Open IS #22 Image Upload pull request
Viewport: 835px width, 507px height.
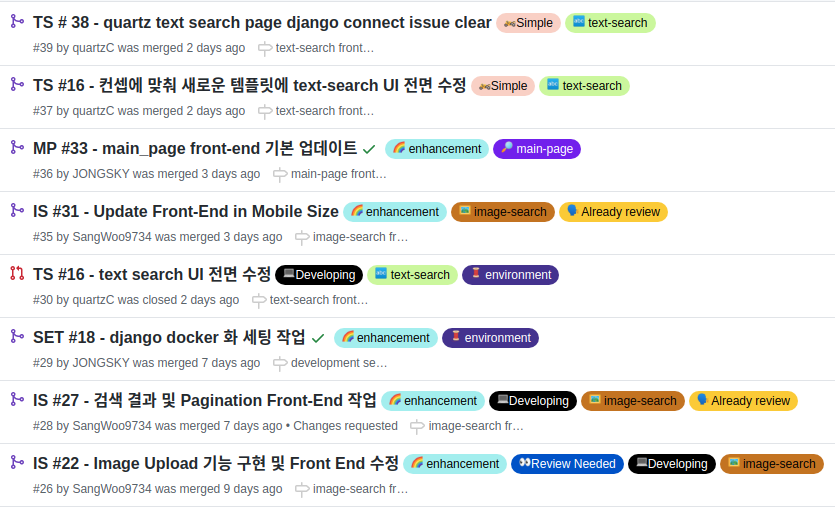pos(216,463)
